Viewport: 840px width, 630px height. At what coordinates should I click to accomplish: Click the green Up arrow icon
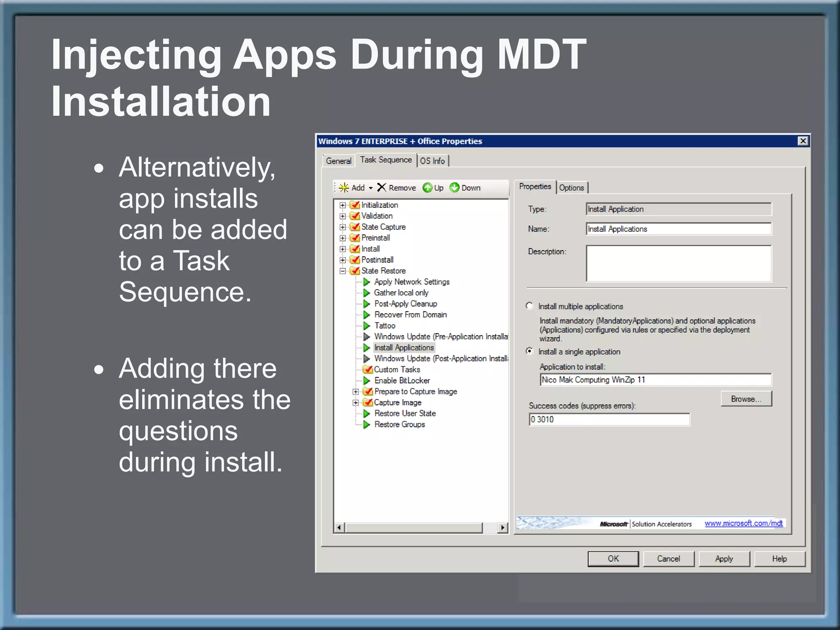pyautogui.click(x=427, y=187)
